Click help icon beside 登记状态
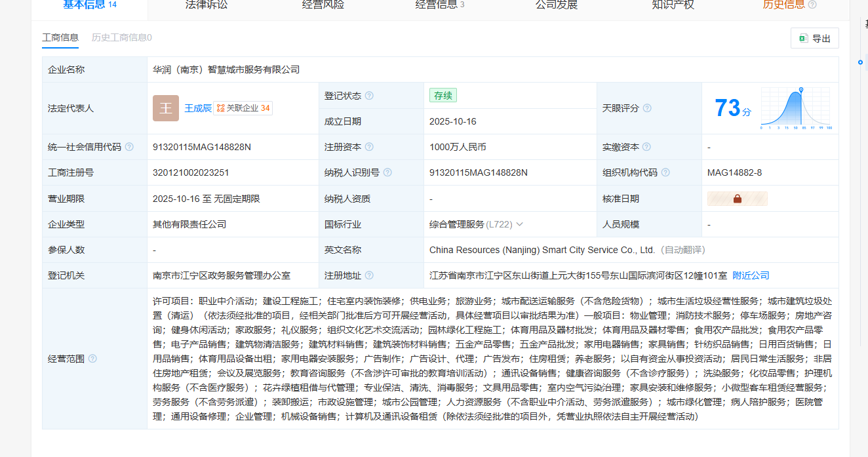This screenshot has height=457, width=868. pos(369,96)
